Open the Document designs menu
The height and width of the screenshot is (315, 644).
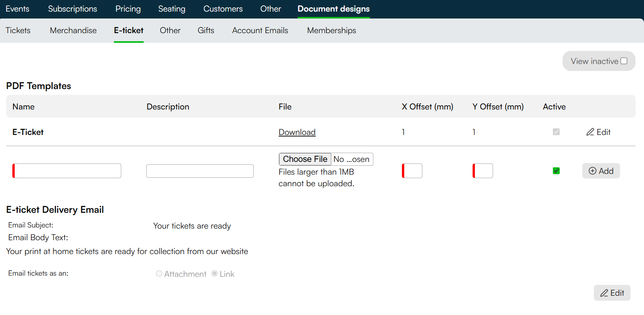click(334, 9)
